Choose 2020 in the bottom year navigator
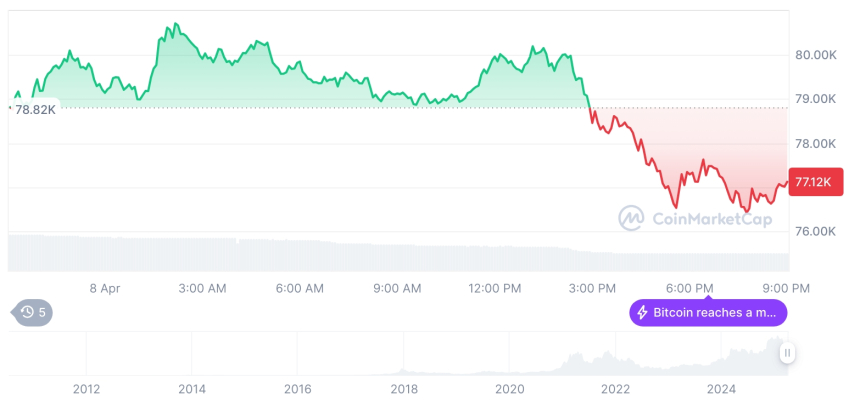The height and width of the screenshot is (401, 860). coord(509,388)
